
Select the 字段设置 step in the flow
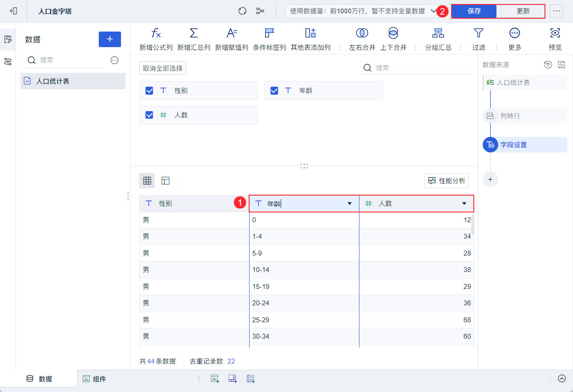point(525,145)
